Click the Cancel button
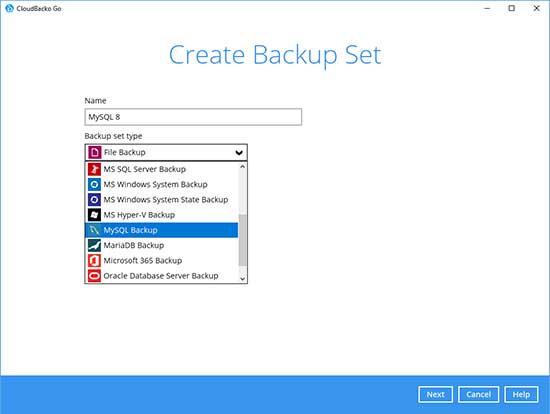 (x=478, y=394)
